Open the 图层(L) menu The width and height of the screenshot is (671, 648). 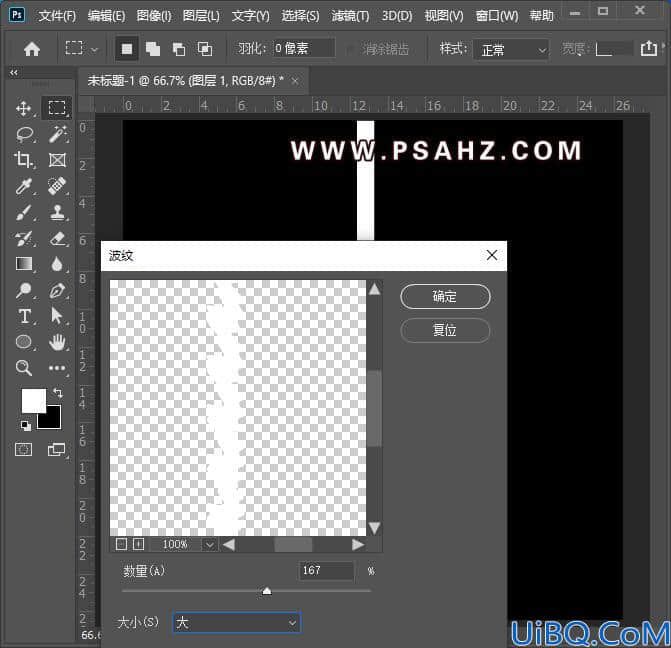201,16
